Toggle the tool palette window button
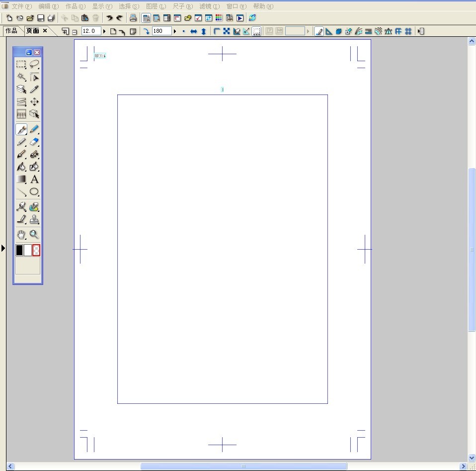The height and width of the screenshot is (471, 476). pos(146,18)
